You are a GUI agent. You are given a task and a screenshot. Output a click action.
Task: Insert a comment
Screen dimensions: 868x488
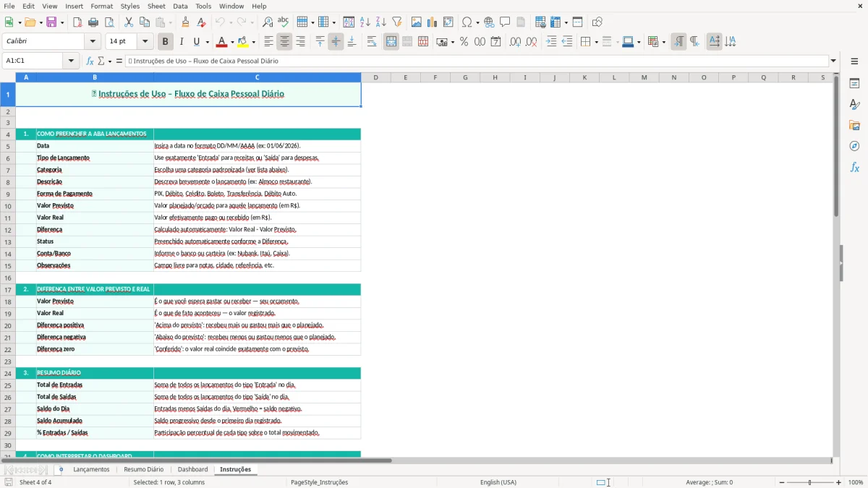point(505,22)
